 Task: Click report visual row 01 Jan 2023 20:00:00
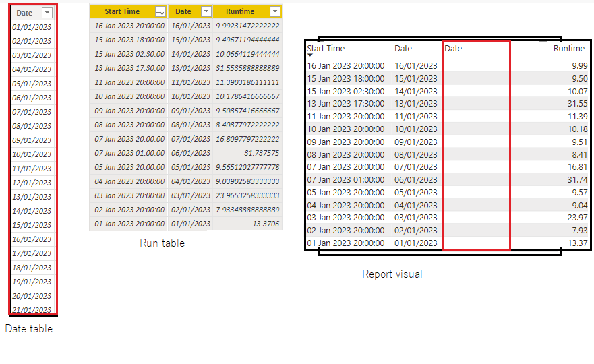pyautogui.click(x=447, y=243)
